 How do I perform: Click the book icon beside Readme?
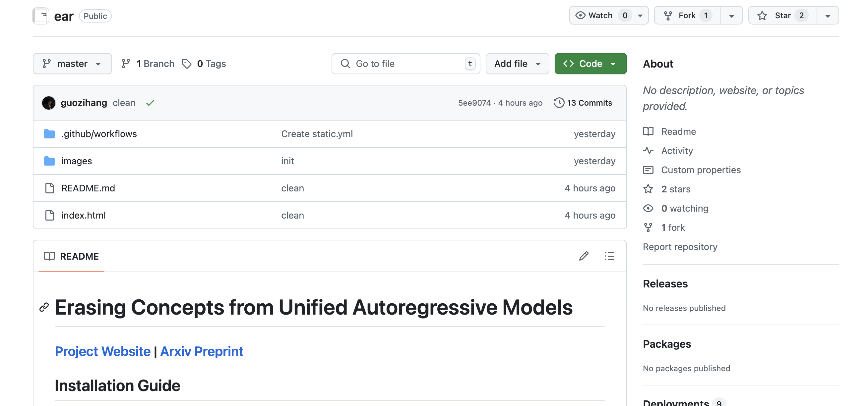click(x=648, y=131)
